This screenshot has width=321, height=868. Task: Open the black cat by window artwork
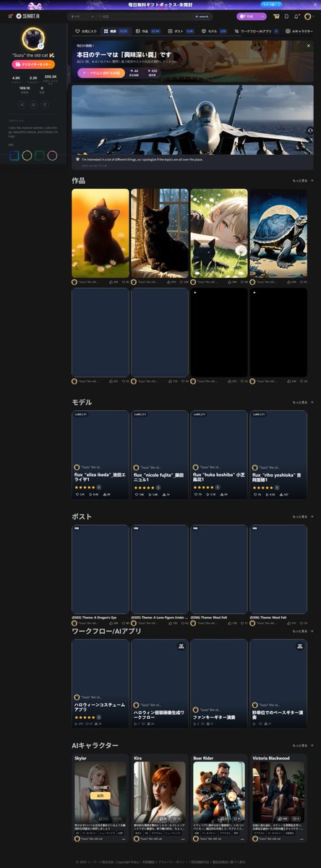[x=160, y=233]
